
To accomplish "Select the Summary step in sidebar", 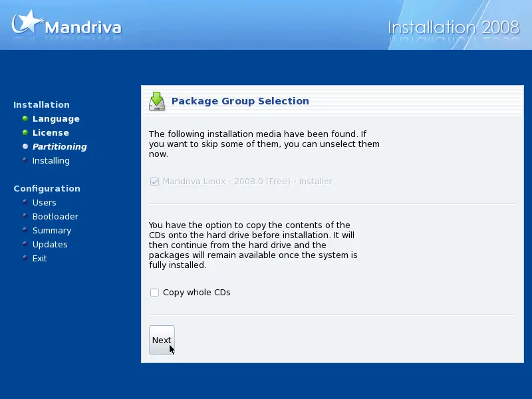I will point(52,230).
